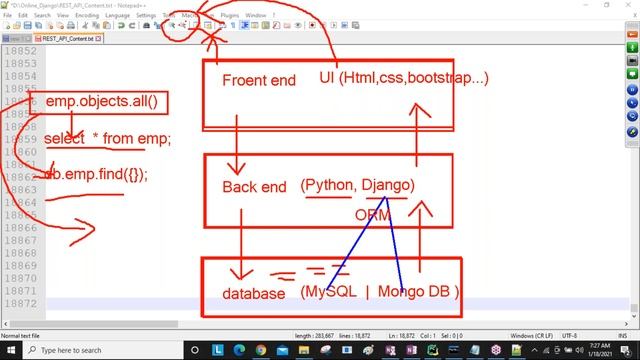Click 'UTF-8' encoding in status bar
The image size is (640, 360).
[x=569, y=336]
